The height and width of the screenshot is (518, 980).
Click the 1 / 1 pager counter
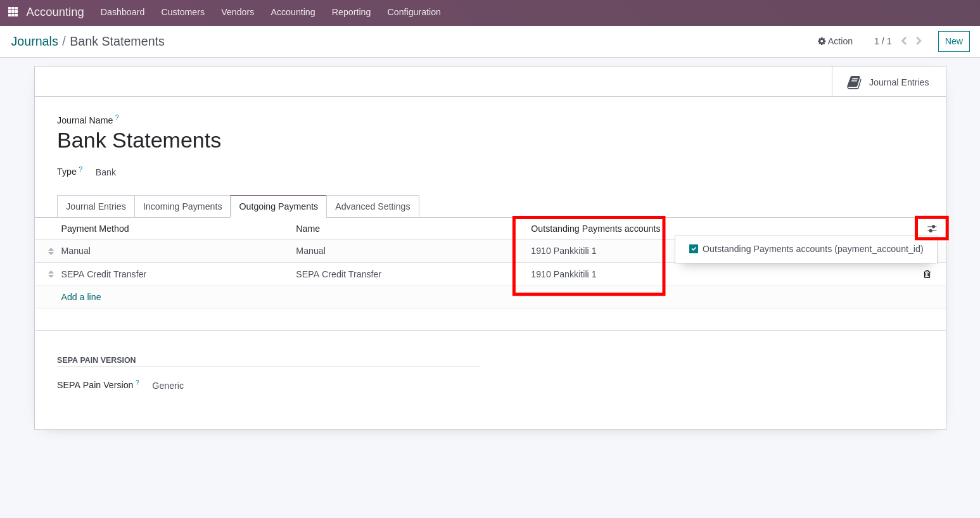click(882, 41)
